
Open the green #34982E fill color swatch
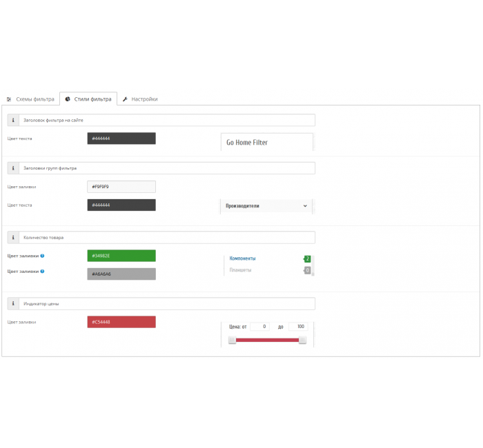click(121, 256)
